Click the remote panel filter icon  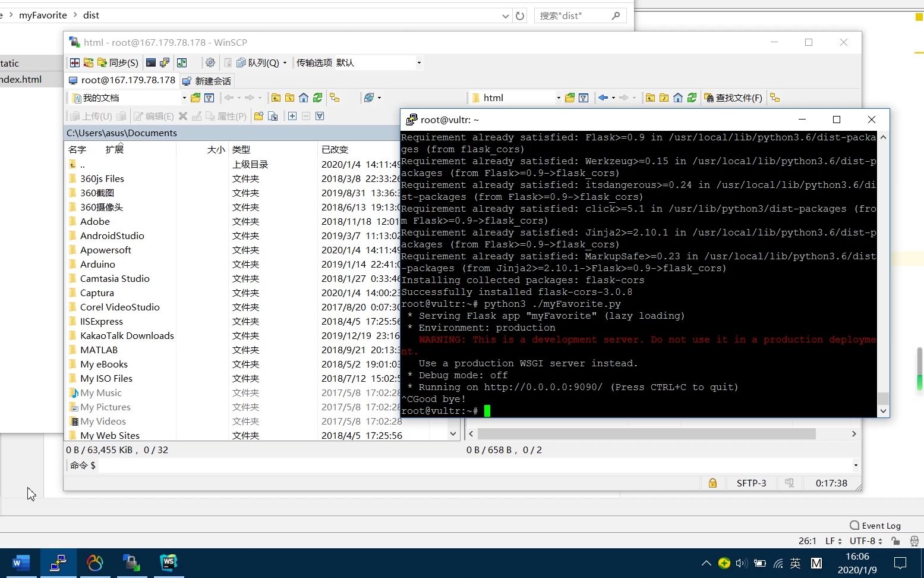[x=584, y=98]
